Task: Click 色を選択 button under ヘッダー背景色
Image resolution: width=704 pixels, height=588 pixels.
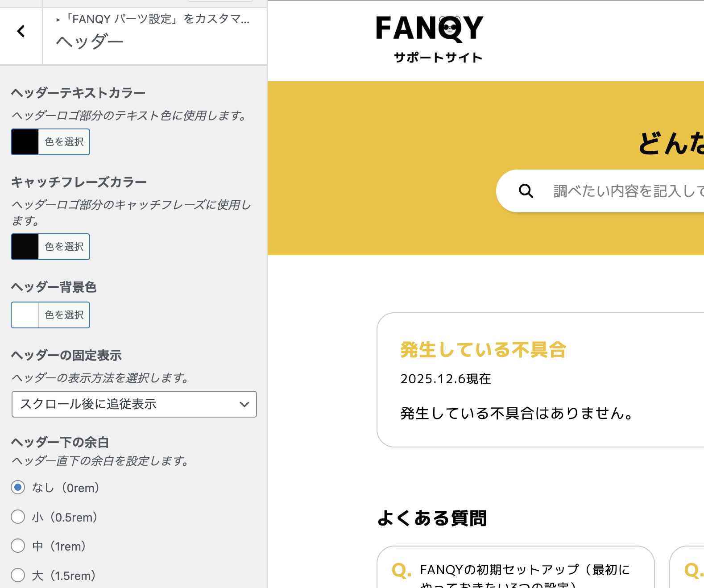Action: tap(64, 315)
